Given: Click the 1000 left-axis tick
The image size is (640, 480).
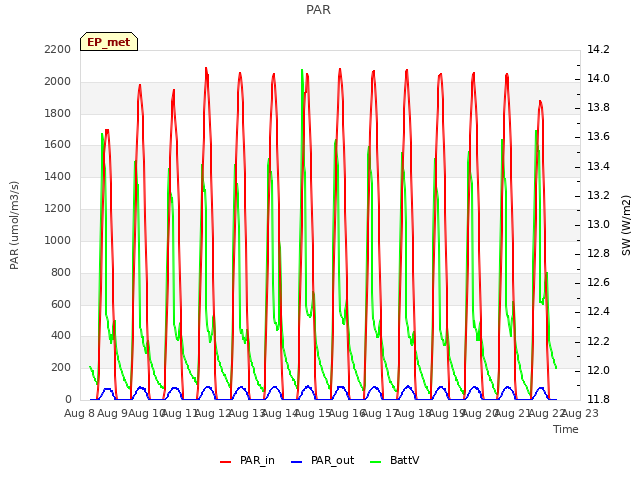Looking at the screenshot, I should pos(58,240).
